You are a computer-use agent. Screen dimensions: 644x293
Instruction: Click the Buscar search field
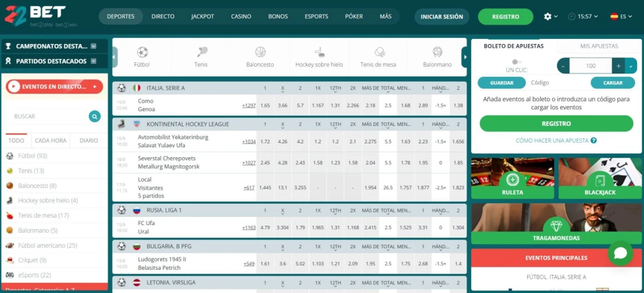coord(49,116)
